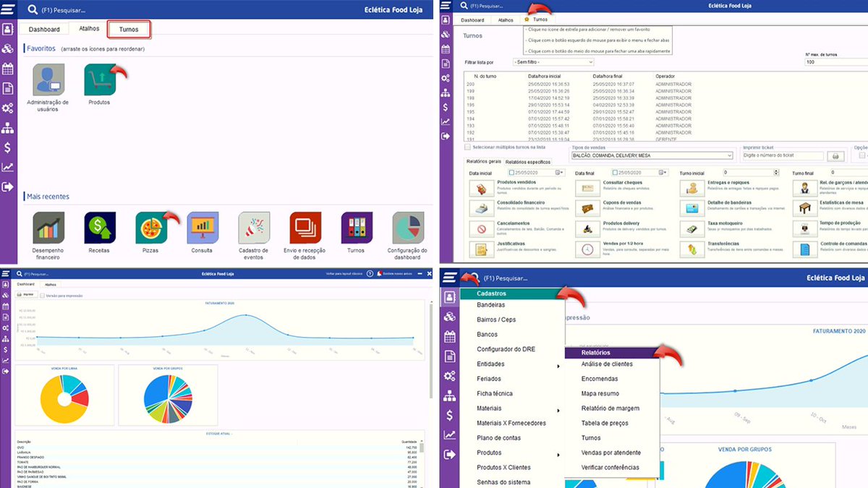Click the dollar sidebar icon in Favoritos screen
This screenshot has width=868, height=488.
[7, 147]
